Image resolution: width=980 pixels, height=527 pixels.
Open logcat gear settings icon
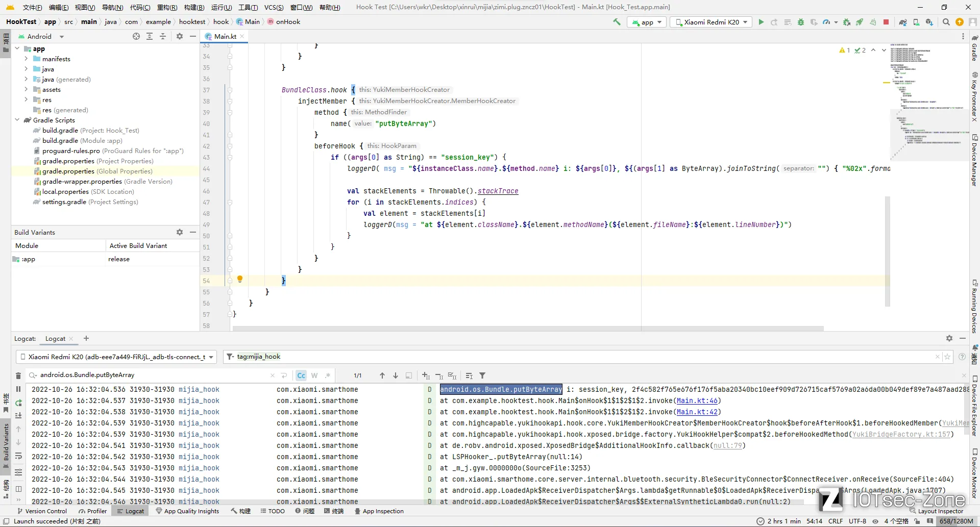(x=949, y=338)
